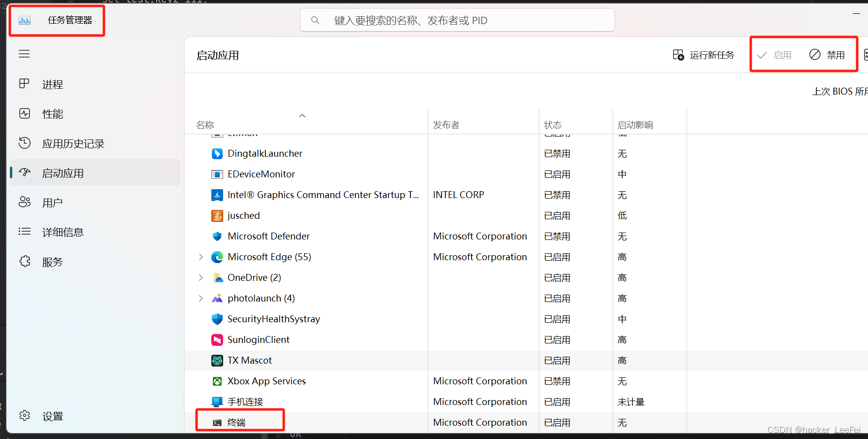Open 设置 at sidebar bottom

[95, 416]
